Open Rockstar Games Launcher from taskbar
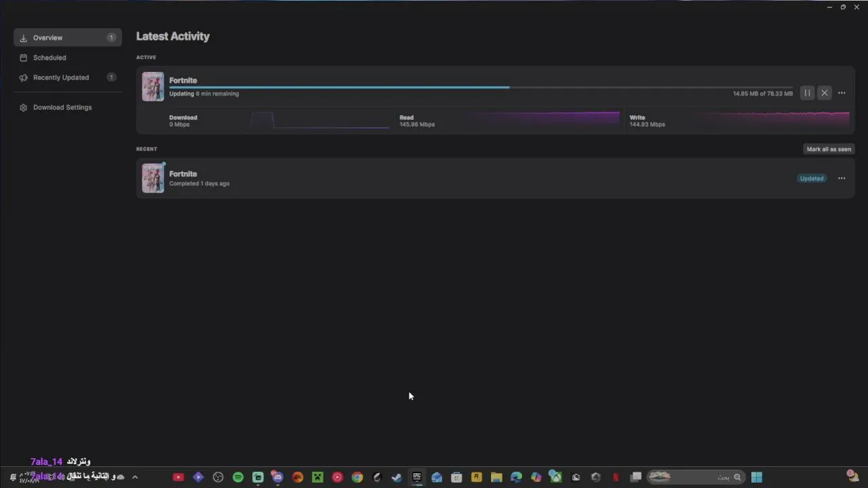Screen dimensions: 868x488 tap(476, 477)
